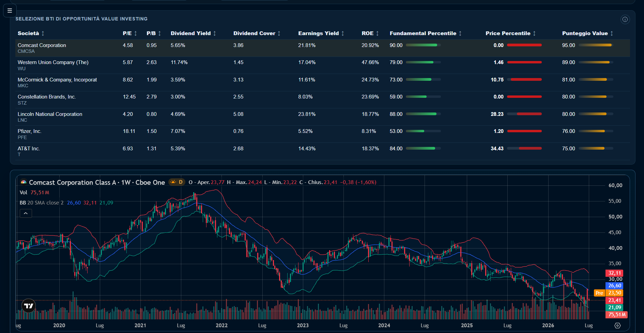The image size is (644, 333).
Task: Click the Pre-market price label 23,50
Action: coord(609,293)
